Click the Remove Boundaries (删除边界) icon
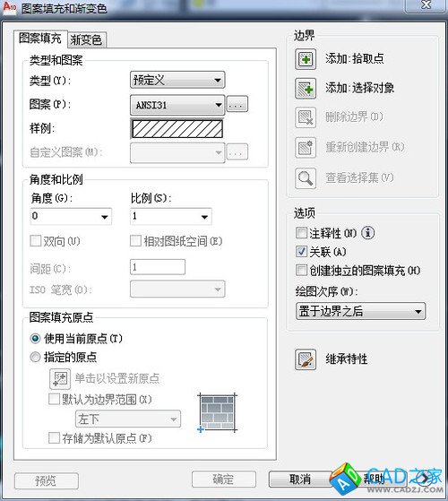448x501 pixels. pyautogui.click(x=306, y=117)
